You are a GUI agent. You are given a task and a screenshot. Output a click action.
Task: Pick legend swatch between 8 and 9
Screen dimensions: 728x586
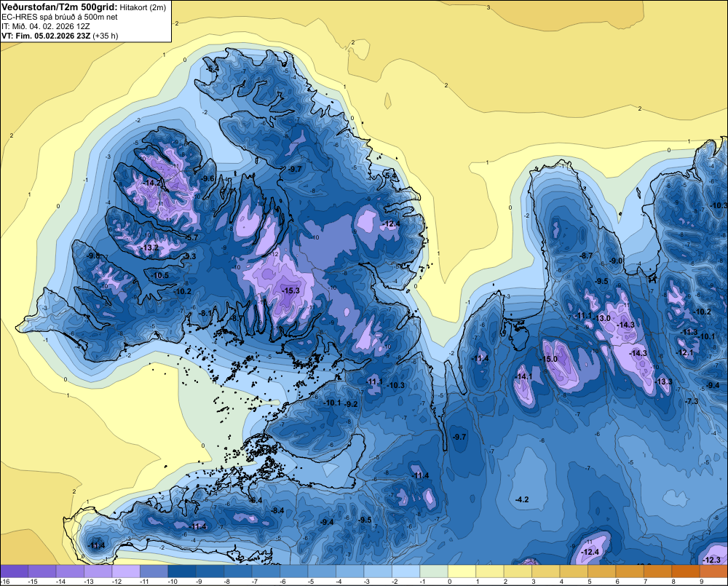coord(685,571)
